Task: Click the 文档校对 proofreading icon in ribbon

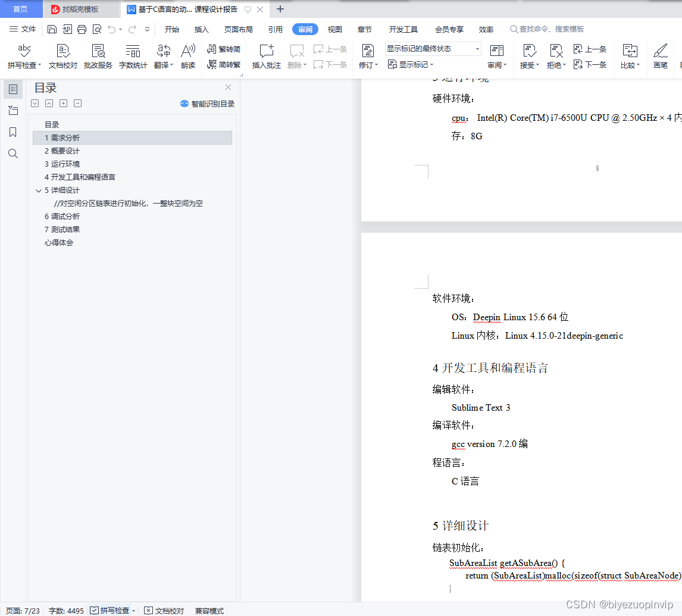Action: click(x=63, y=56)
